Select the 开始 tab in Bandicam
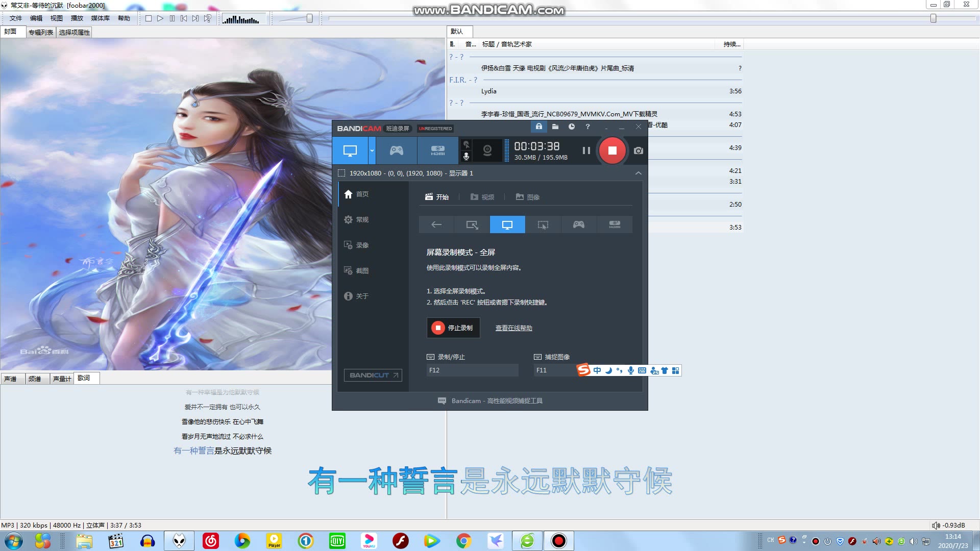 [437, 197]
